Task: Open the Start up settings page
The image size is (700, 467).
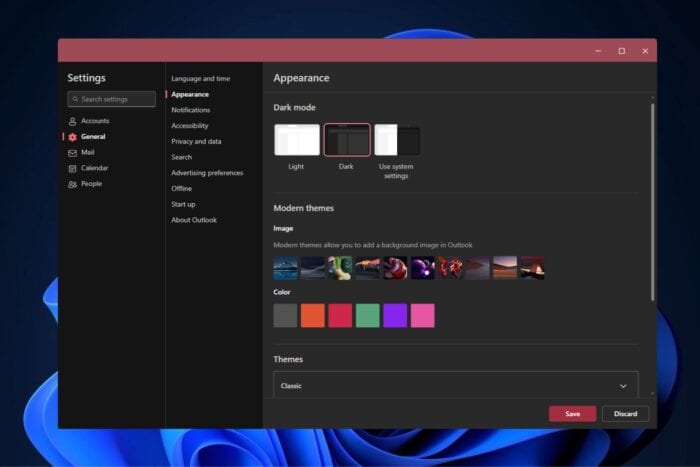Action: pyautogui.click(x=183, y=204)
